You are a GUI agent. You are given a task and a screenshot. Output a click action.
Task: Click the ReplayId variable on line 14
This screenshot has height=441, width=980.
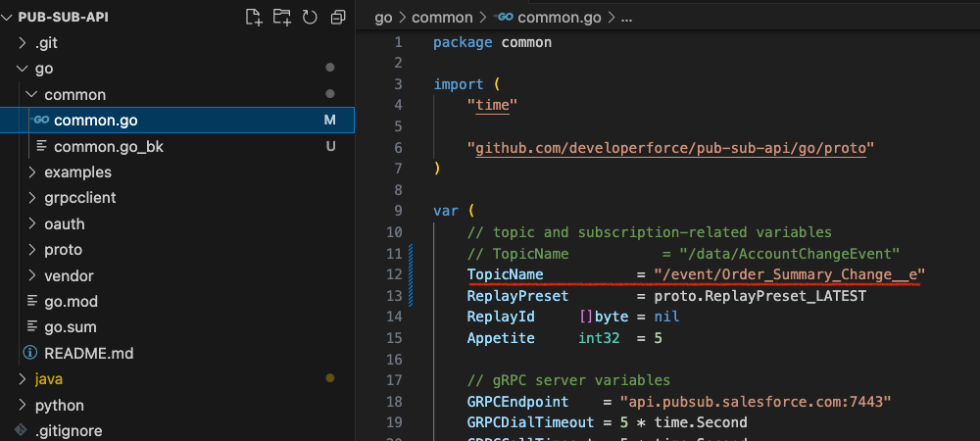pos(501,318)
